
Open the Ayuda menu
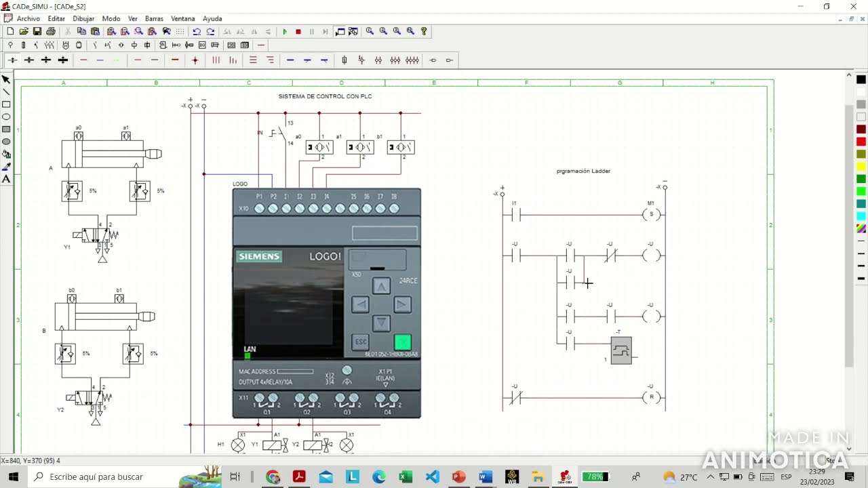click(x=212, y=18)
